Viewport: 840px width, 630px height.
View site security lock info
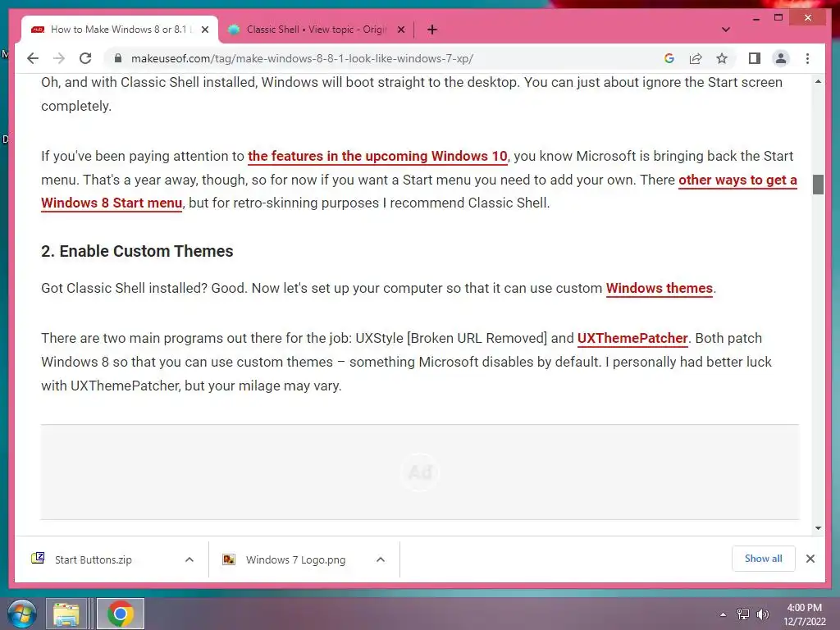tap(118, 58)
